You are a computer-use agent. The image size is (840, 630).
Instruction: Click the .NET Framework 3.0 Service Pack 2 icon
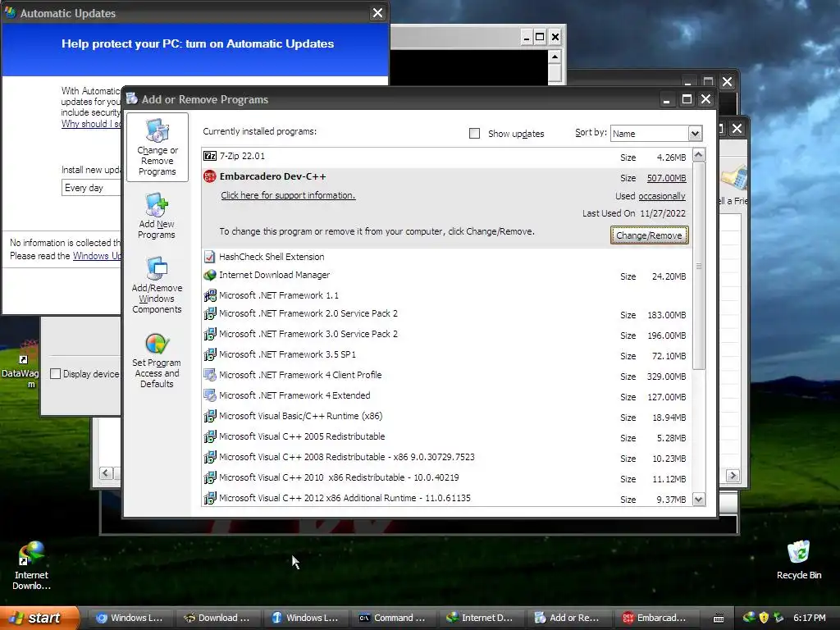pos(210,334)
